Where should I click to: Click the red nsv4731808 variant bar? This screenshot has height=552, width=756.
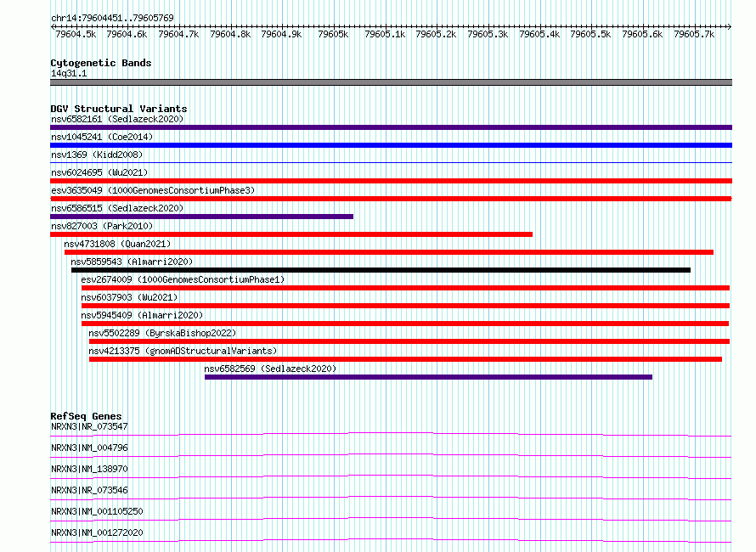click(388, 252)
